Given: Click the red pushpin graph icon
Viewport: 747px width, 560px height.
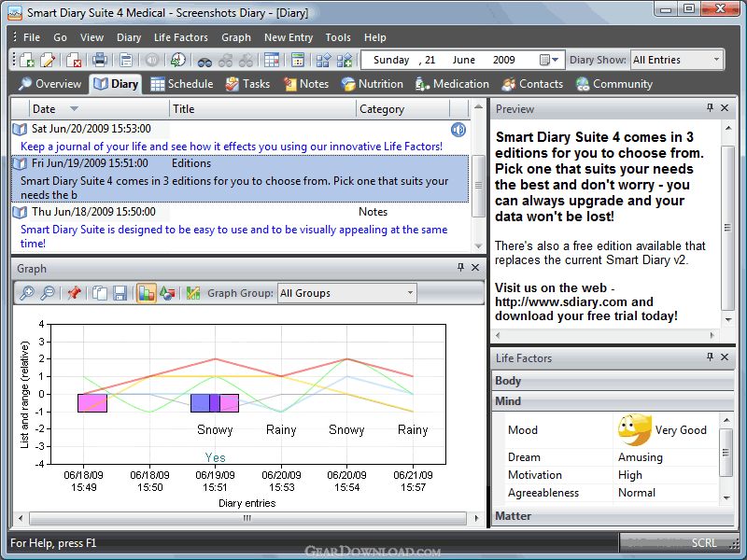Looking at the screenshot, I should 74,293.
